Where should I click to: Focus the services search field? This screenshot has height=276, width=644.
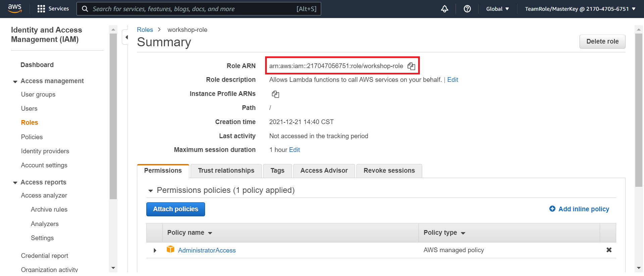click(199, 9)
